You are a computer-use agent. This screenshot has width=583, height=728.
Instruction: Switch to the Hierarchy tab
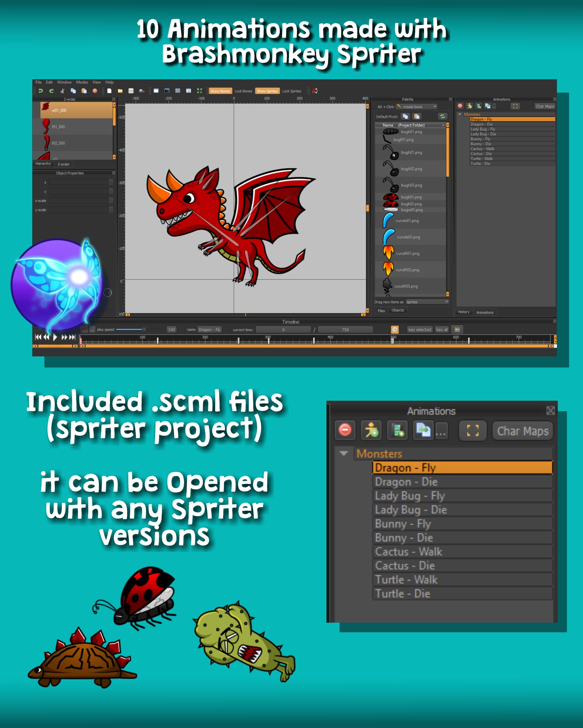(x=43, y=164)
